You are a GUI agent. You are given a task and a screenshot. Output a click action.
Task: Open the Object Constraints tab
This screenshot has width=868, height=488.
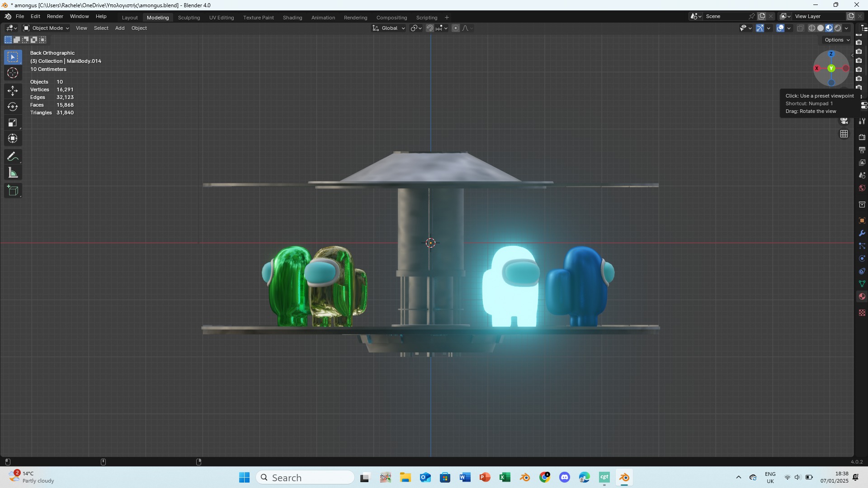862,271
